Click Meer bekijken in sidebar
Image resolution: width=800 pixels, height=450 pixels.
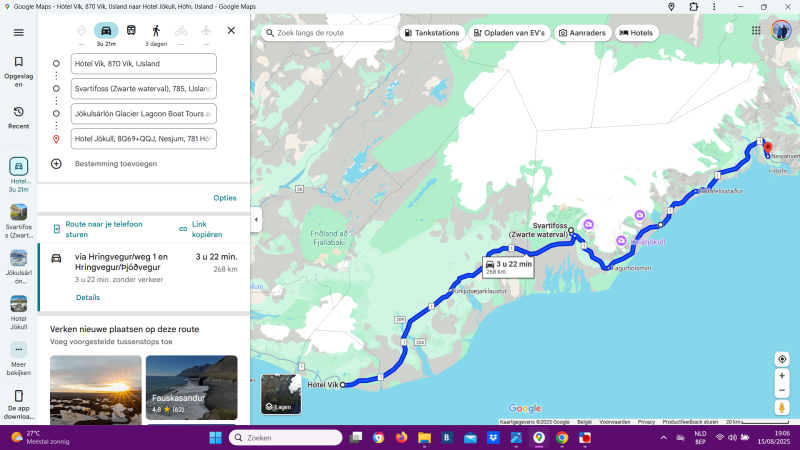pyautogui.click(x=18, y=359)
